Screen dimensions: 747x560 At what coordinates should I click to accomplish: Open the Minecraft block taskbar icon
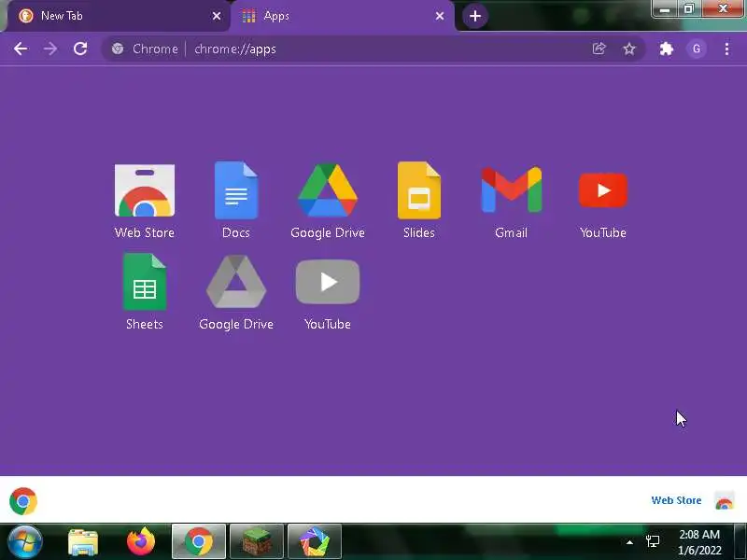(257, 541)
